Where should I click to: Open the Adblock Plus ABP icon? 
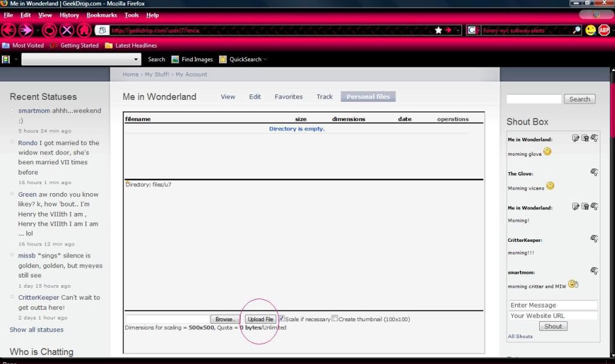pyautogui.click(x=604, y=30)
